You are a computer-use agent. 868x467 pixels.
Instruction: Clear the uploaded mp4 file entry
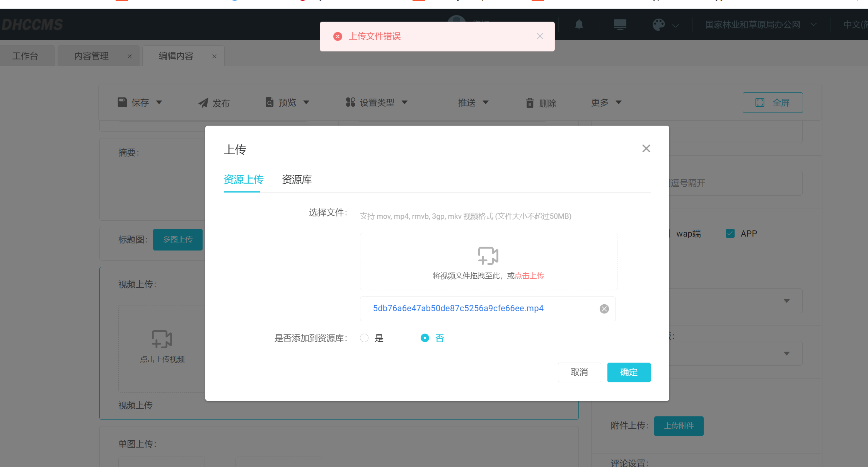tap(604, 308)
